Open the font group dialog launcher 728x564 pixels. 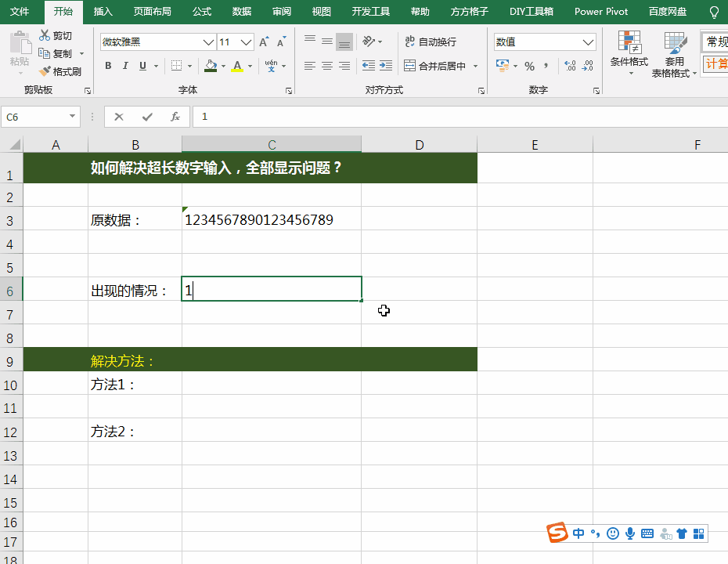(288, 91)
